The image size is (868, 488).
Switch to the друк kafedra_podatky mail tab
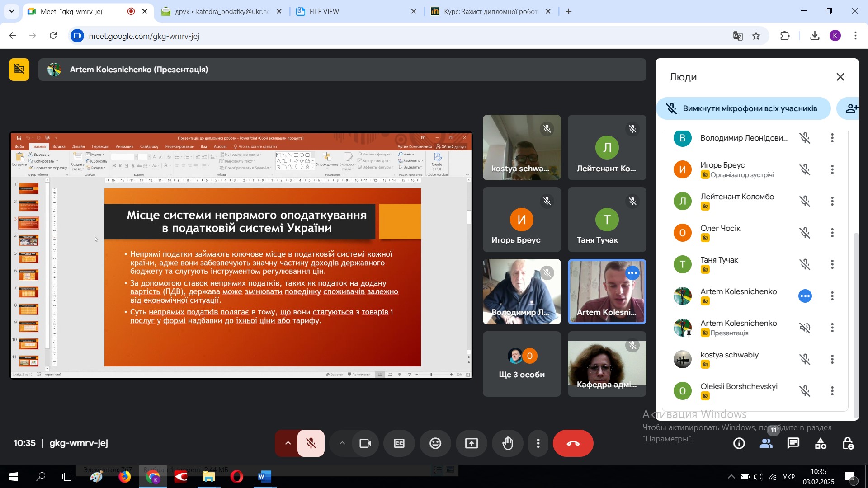222,11
